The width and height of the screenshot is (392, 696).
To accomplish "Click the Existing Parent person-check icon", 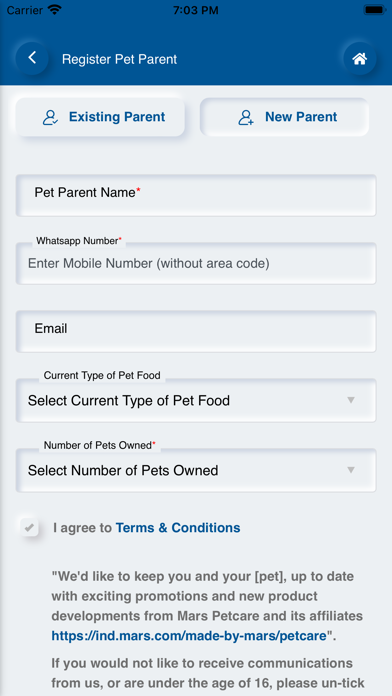I will coord(50,117).
